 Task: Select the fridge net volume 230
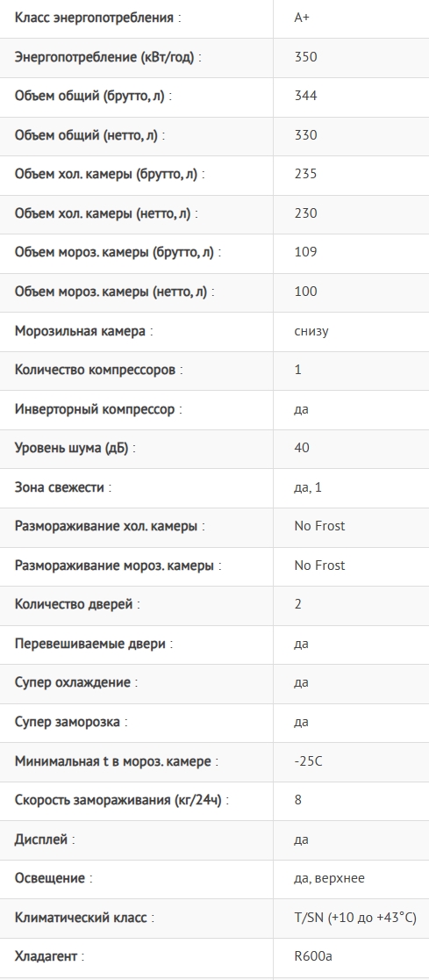(305, 213)
